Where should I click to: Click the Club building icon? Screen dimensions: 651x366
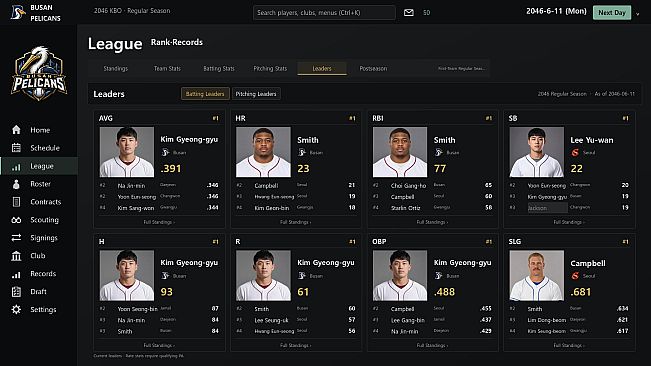pyautogui.click(x=16, y=256)
